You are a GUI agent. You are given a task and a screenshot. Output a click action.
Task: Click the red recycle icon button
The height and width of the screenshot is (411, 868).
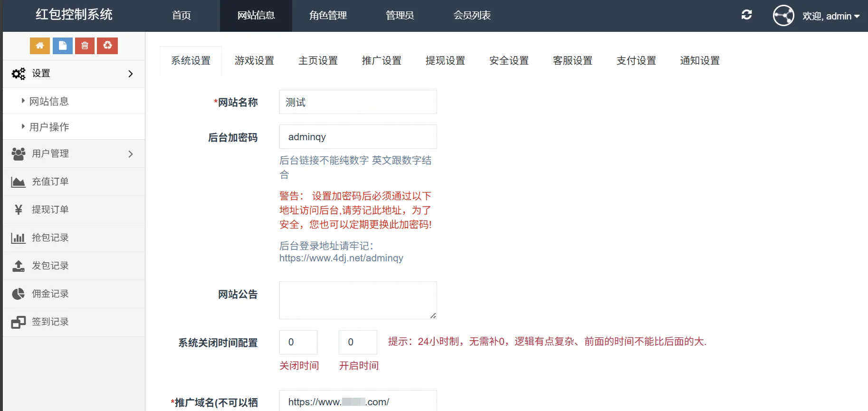(107, 46)
